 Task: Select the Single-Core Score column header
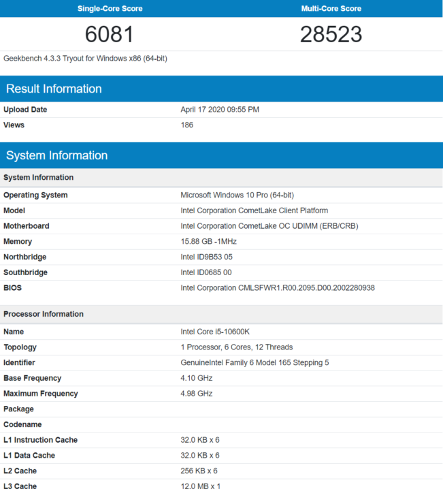(x=110, y=9)
